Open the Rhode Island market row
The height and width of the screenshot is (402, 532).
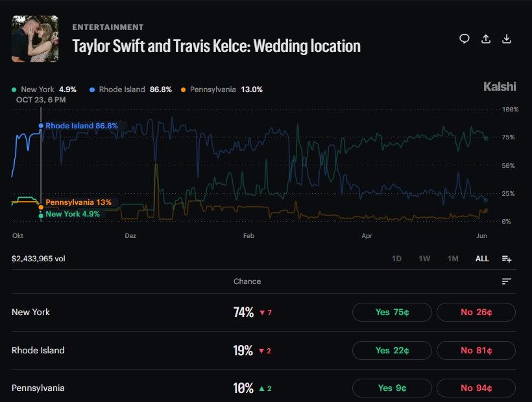264,351
